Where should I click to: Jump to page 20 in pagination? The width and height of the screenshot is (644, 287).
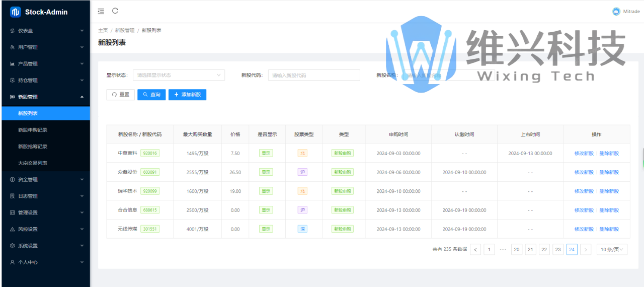click(x=517, y=249)
